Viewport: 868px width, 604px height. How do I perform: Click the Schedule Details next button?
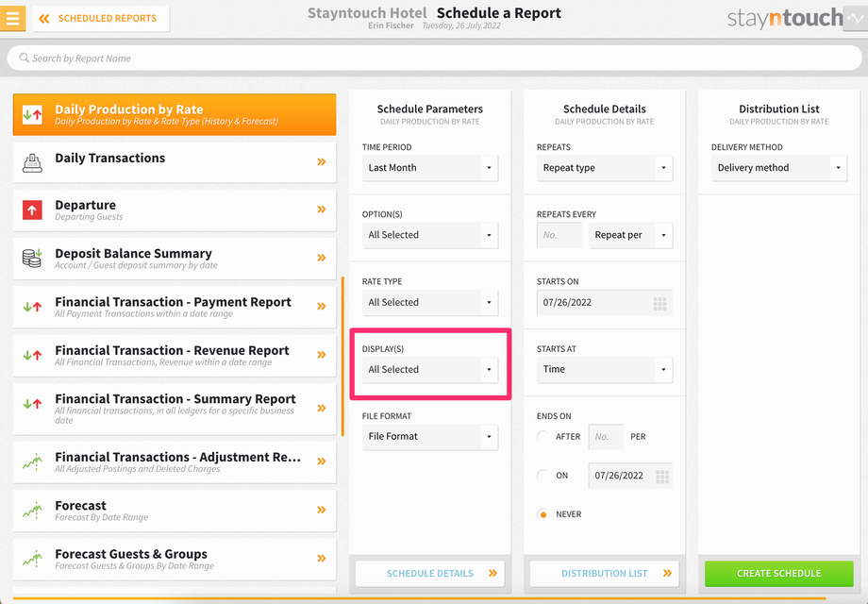tap(430, 574)
